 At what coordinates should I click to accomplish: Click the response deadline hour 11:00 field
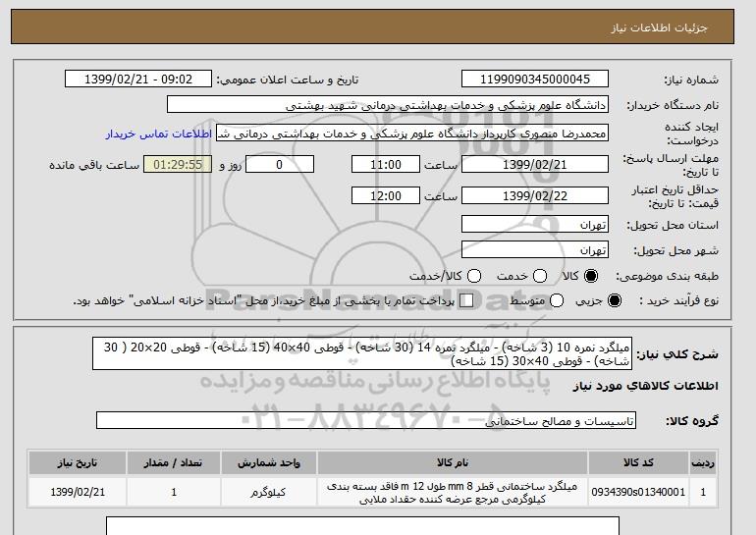pyautogui.click(x=386, y=164)
